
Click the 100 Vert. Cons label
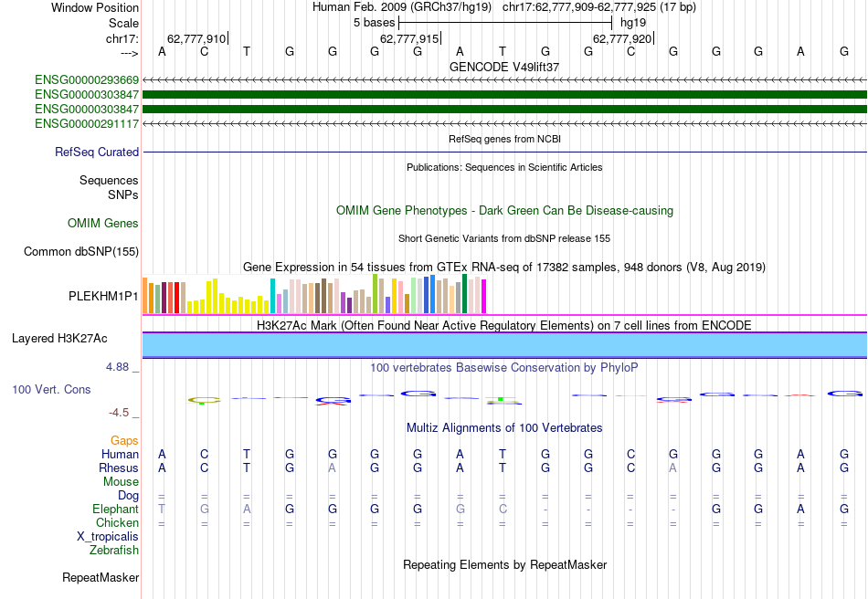click(51, 389)
